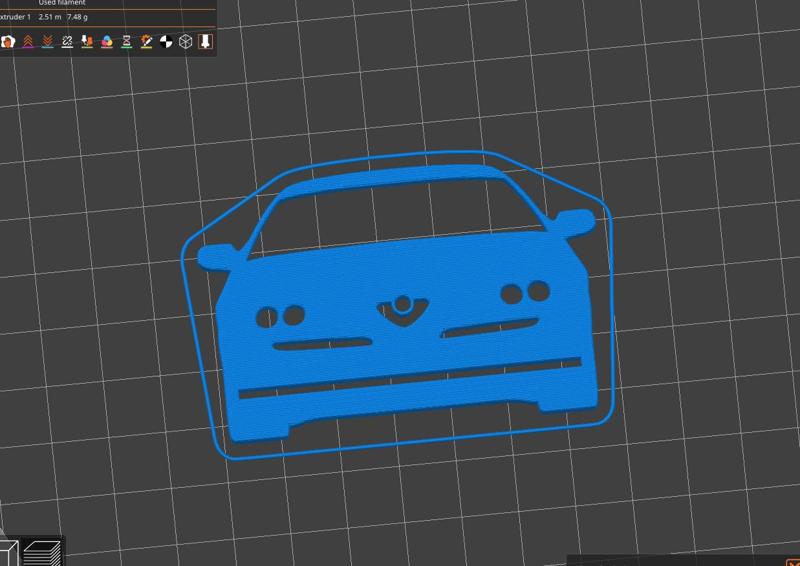Toggle Tool changes visibility icon
The image size is (800, 566).
(x=87, y=41)
